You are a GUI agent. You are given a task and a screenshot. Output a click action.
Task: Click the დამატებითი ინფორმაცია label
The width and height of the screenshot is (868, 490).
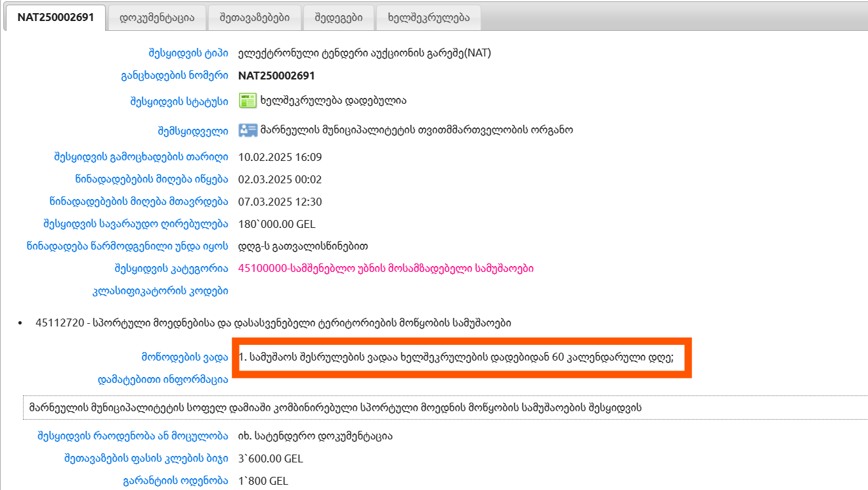pos(163,379)
